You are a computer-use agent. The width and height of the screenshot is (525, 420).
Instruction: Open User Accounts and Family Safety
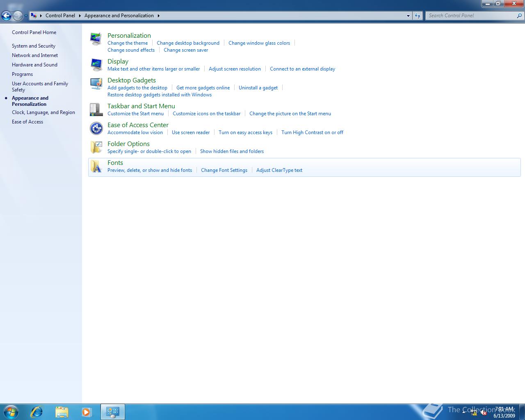click(40, 87)
